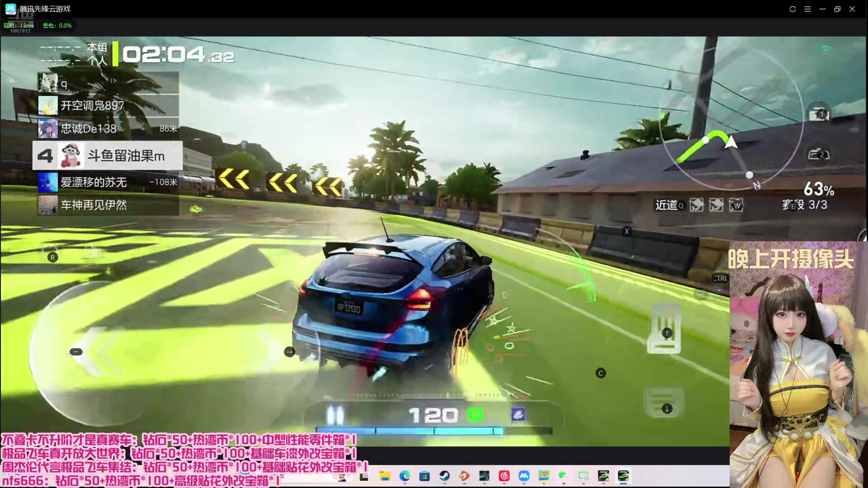
Task: Select the third shortcut icon marked W
Action: pyautogui.click(x=736, y=205)
